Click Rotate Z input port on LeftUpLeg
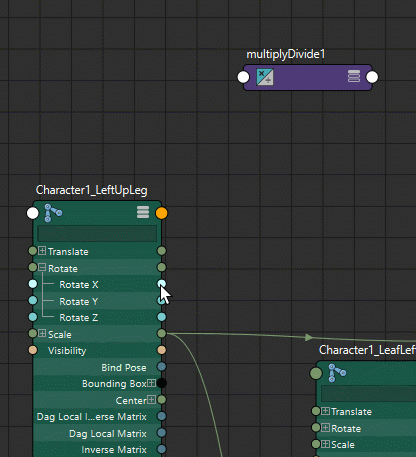This screenshot has height=457, width=416. click(x=33, y=317)
